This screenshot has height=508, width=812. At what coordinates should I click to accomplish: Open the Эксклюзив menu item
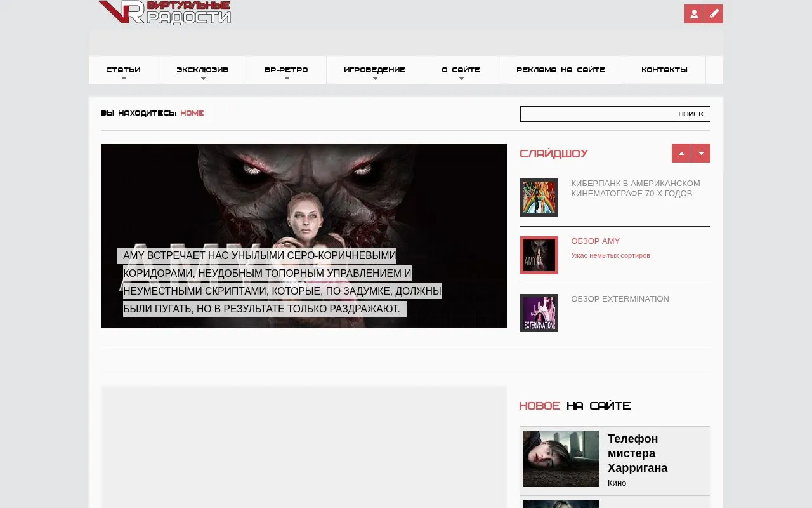[x=203, y=70]
